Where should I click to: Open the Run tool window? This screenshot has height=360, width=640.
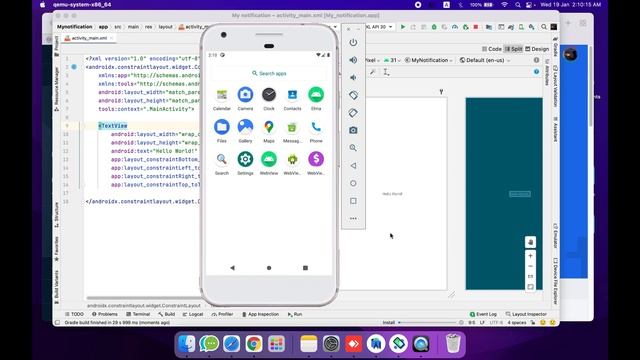tap(295, 314)
